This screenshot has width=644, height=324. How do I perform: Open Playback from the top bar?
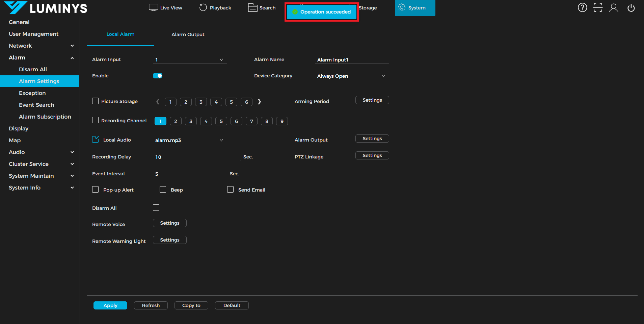point(215,7)
